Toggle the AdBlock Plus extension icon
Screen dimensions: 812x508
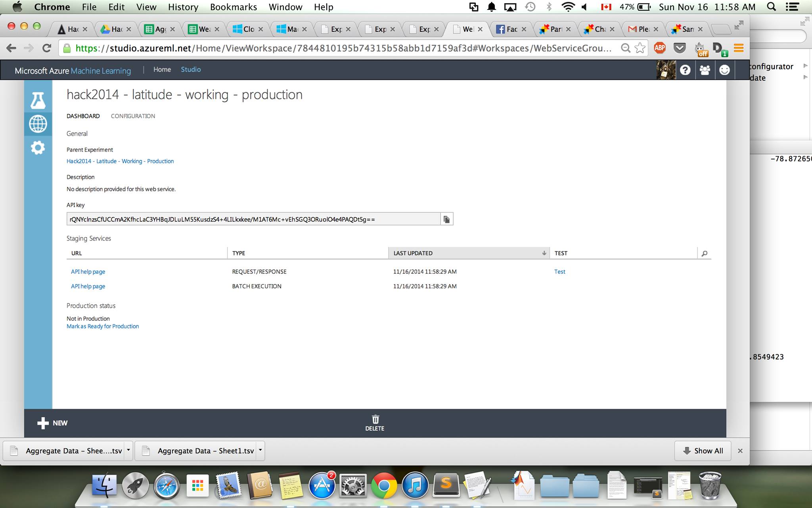coord(660,48)
